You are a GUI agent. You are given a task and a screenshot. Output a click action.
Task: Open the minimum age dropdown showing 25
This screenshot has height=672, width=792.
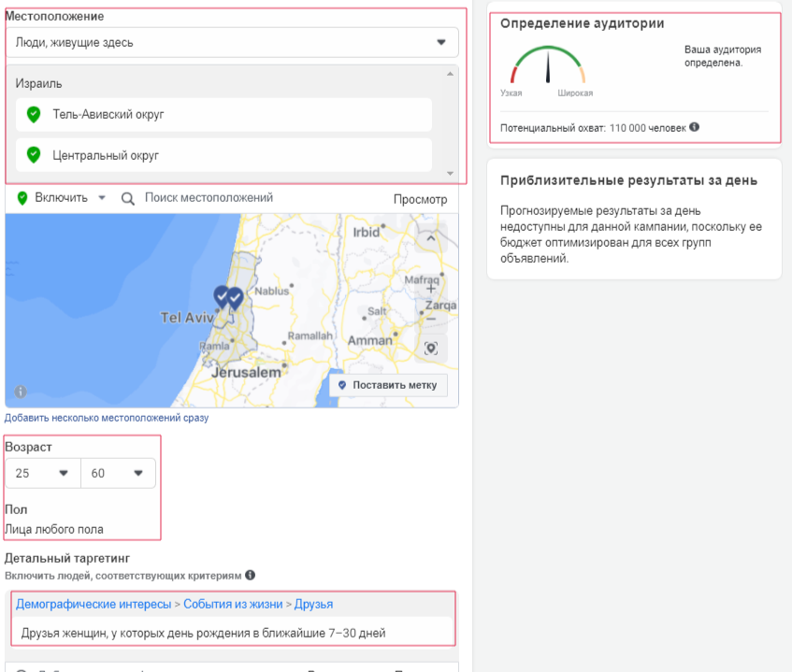43,473
